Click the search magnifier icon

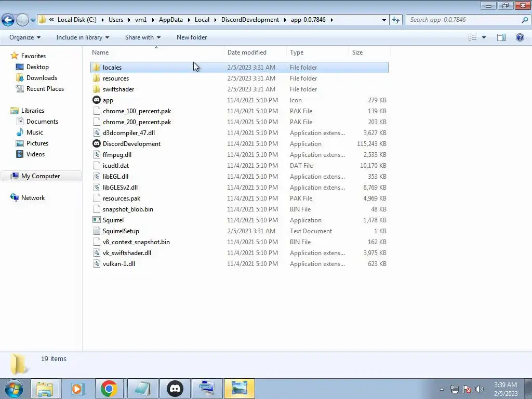(x=525, y=20)
